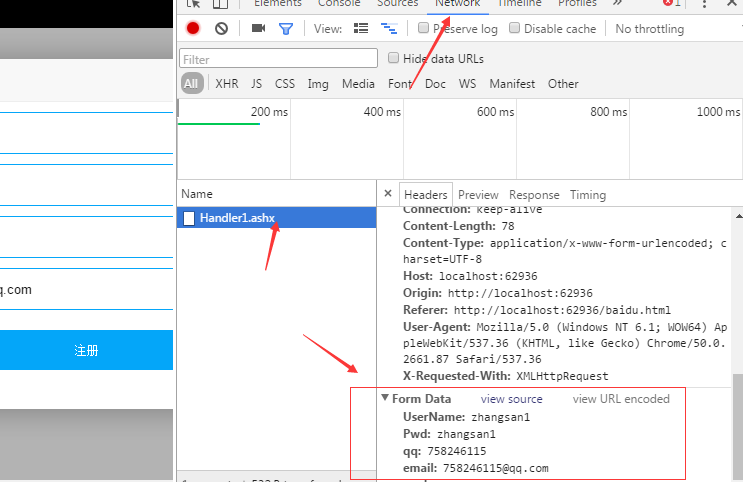
Task: Click inside the Filter text field
Action: coord(279,59)
